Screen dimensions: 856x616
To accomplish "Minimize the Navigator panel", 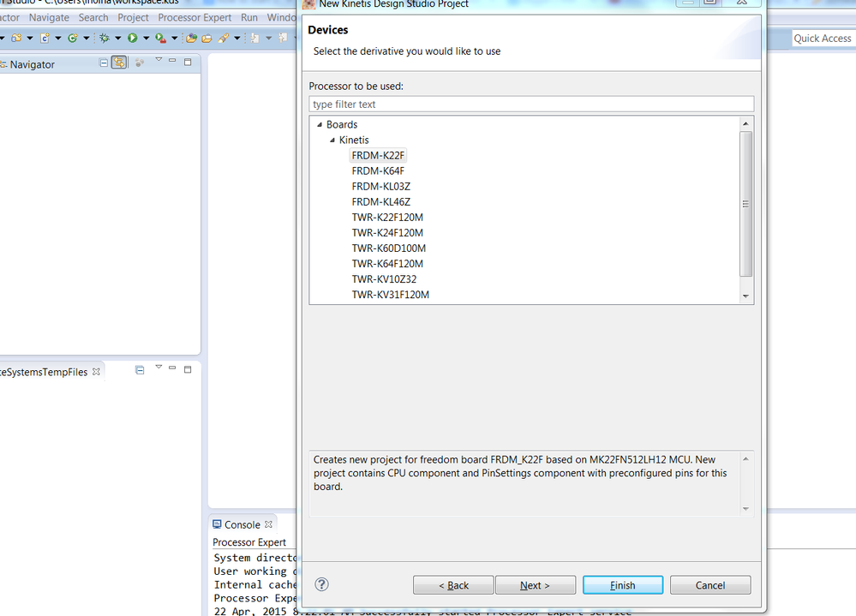I will tap(172, 60).
